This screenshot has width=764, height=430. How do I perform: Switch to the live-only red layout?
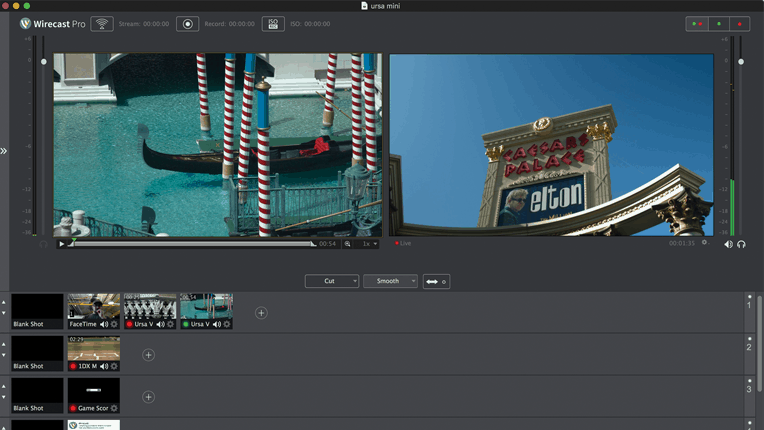click(x=740, y=24)
